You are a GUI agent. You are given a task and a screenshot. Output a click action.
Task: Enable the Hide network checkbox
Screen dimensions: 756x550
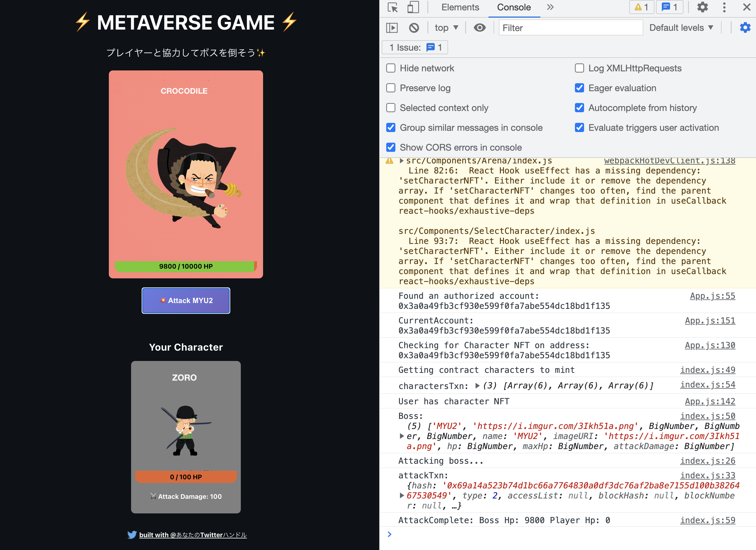pyautogui.click(x=391, y=68)
